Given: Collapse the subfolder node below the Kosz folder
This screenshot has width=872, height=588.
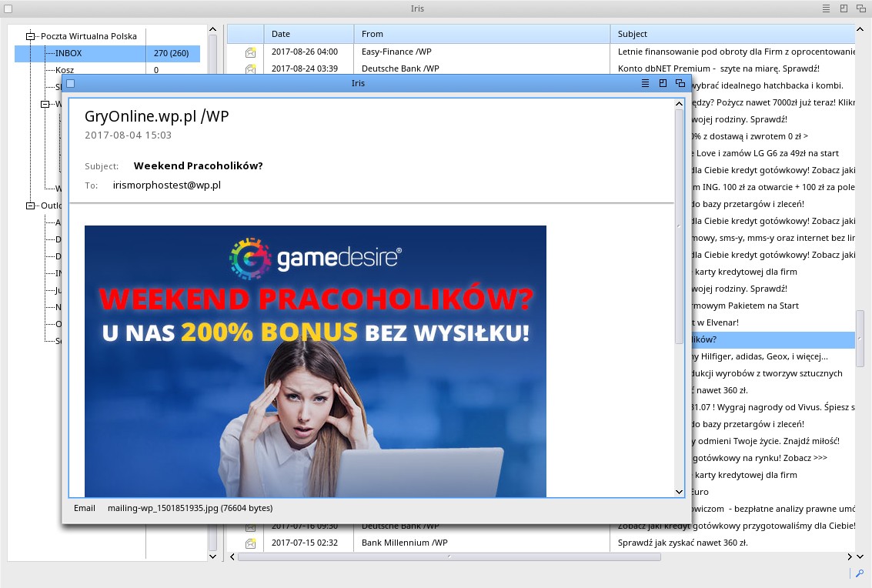Looking at the screenshot, I should 45,104.
